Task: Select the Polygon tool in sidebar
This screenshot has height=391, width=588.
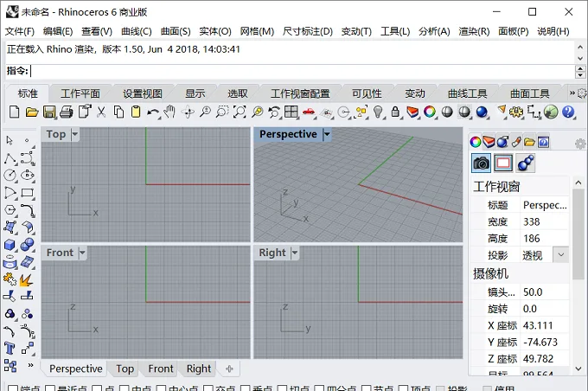Action: coord(10,209)
